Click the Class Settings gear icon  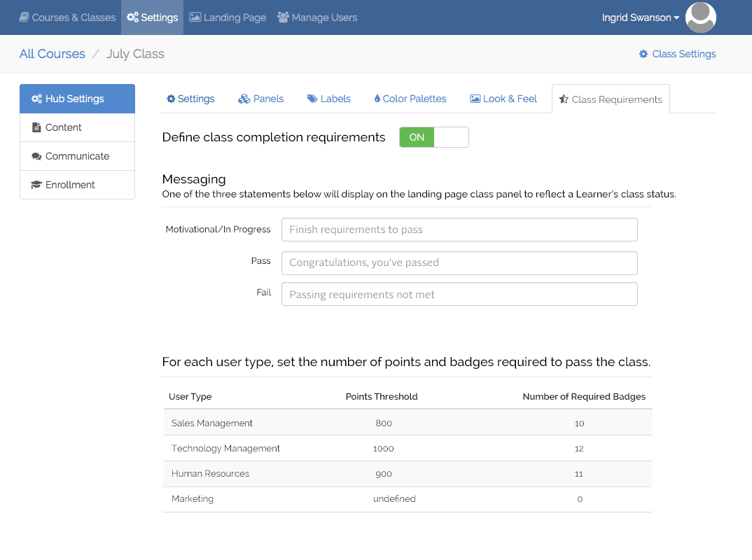643,54
